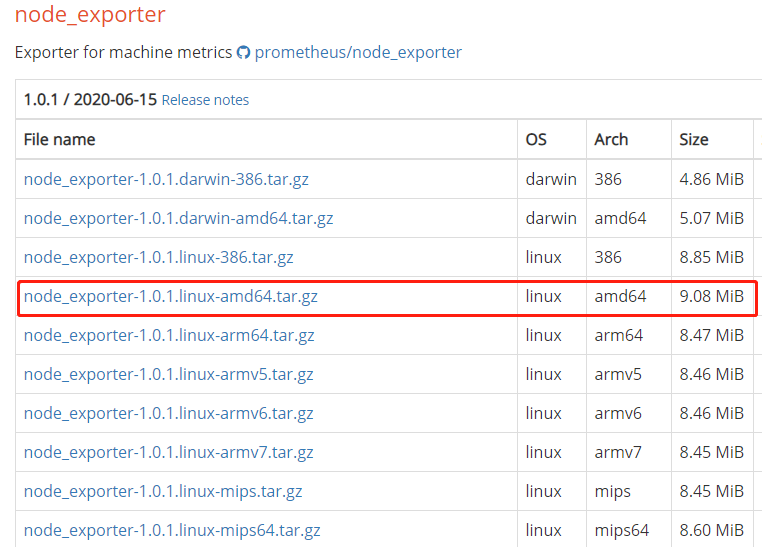Download node_exporter-1.0.1.linux-mips64.tar.gz
Screen dimensions: 762x547
[x=172, y=530]
